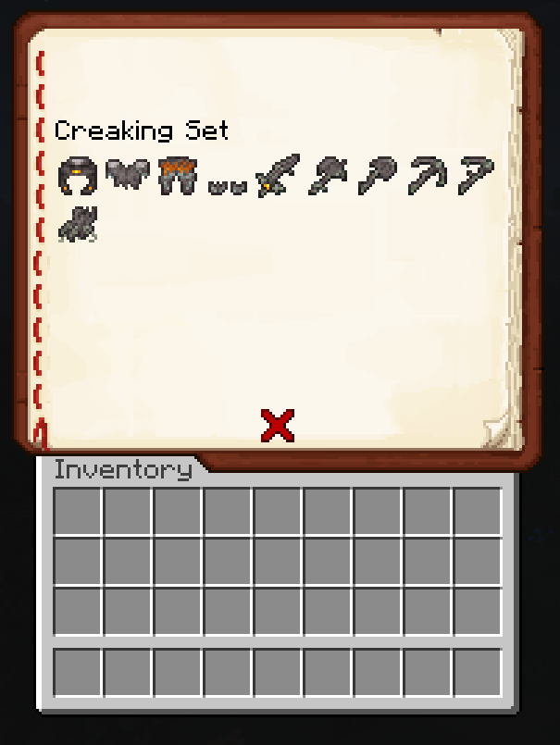Click the top-right inventory slot
The height and width of the screenshot is (745, 560).
478,511
